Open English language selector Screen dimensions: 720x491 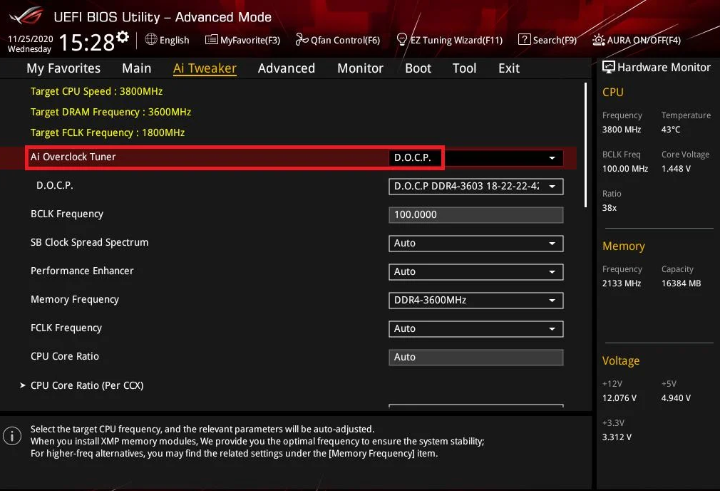tap(167, 40)
